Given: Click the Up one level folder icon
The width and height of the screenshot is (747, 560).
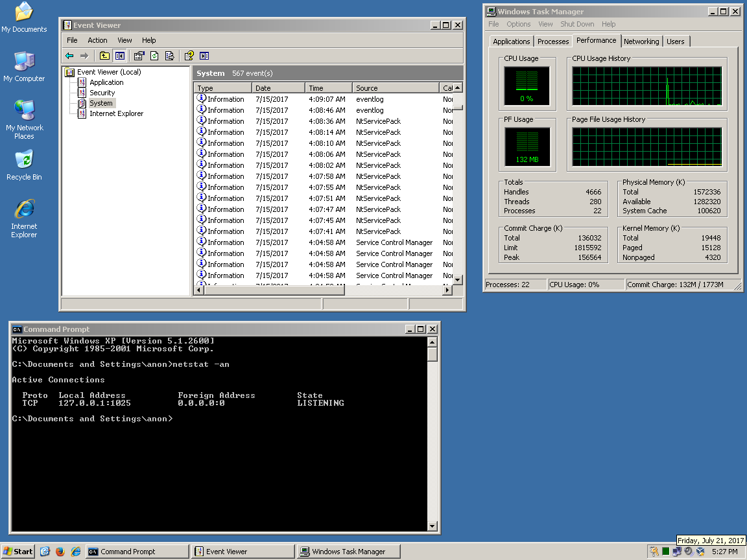Looking at the screenshot, I should (x=104, y=56).
